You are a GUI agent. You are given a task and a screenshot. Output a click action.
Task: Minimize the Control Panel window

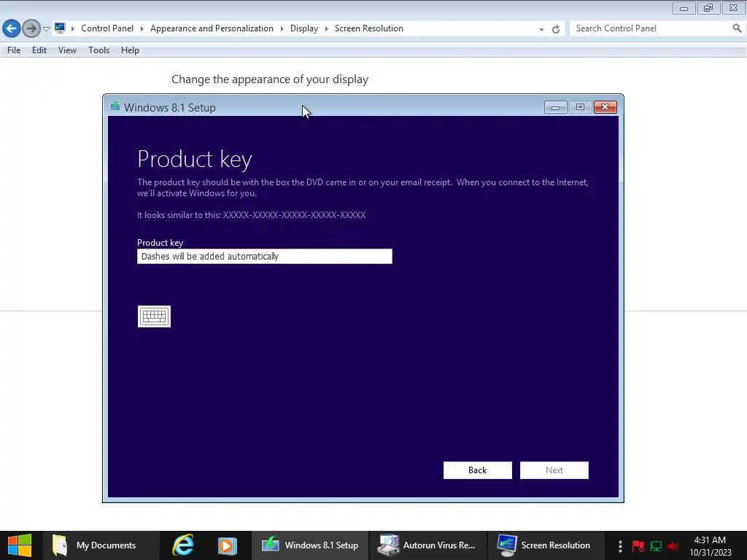684,8
